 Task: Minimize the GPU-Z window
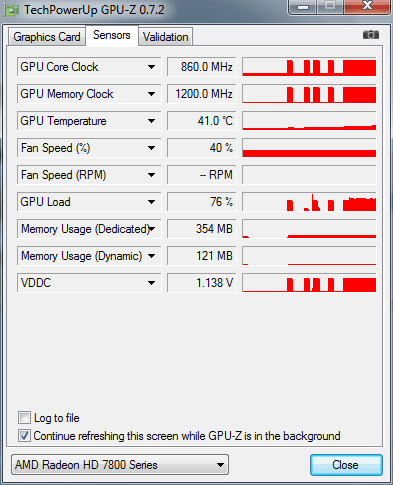point(303,6)
